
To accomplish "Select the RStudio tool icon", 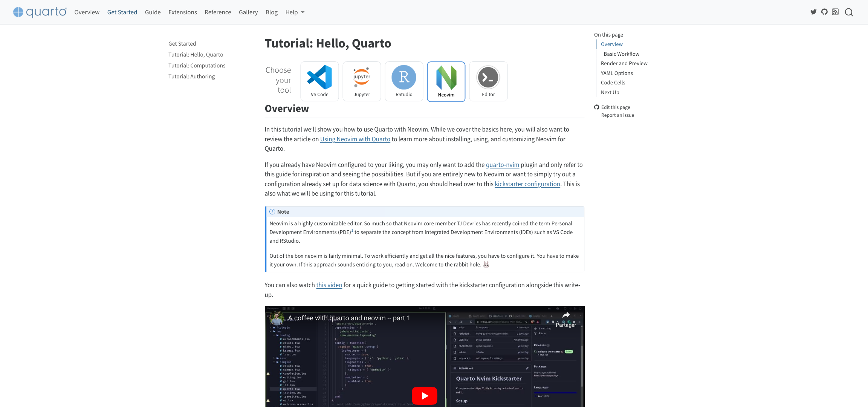I will coord(404,81).
